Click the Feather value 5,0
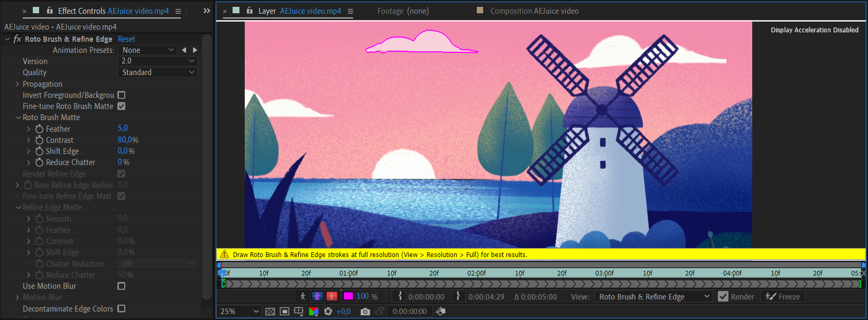 click(123, 128)
